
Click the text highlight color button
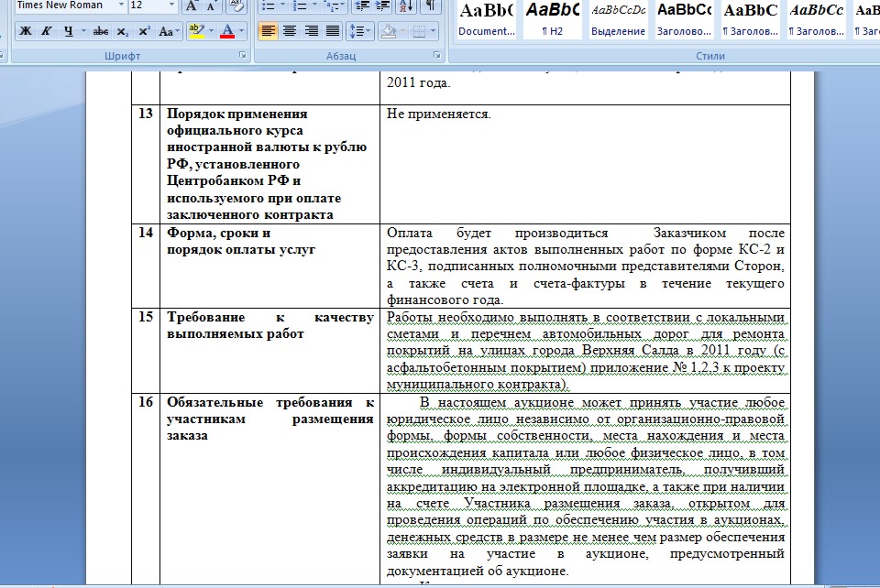click(194, 31)
